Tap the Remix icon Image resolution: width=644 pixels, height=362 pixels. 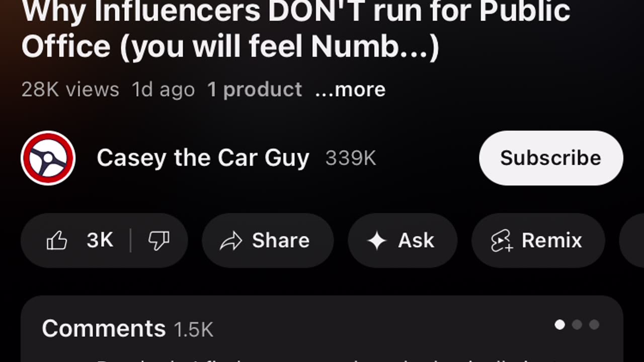(502, 241)
